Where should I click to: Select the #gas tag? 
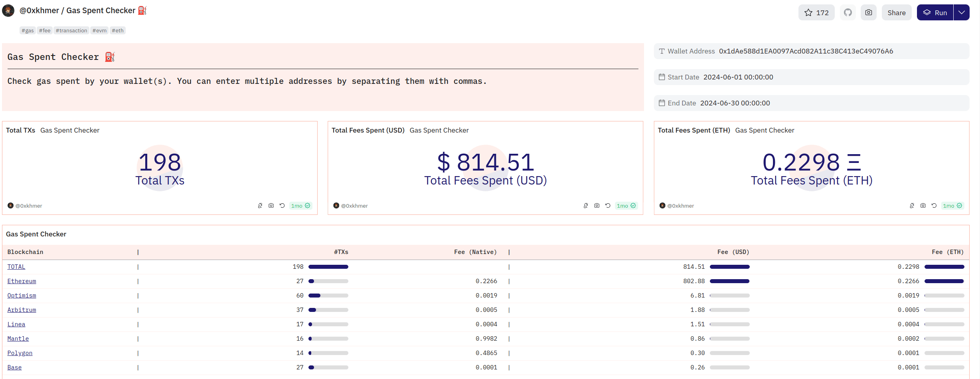click(x=28, y=30)
